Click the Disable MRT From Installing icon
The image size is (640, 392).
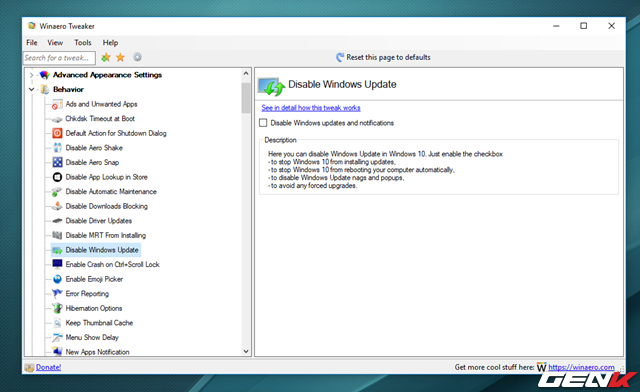pyautogui.click(x=57, y=236)
